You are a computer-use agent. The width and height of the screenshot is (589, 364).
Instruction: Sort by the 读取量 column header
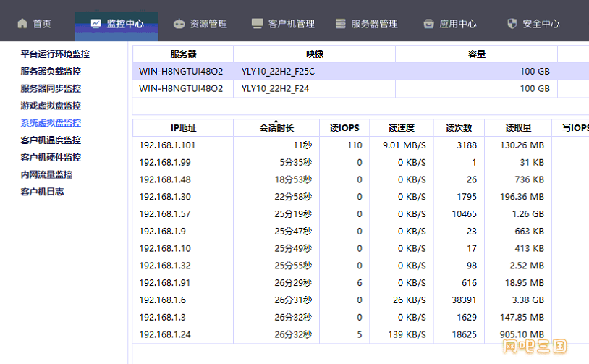coord(518,128)
